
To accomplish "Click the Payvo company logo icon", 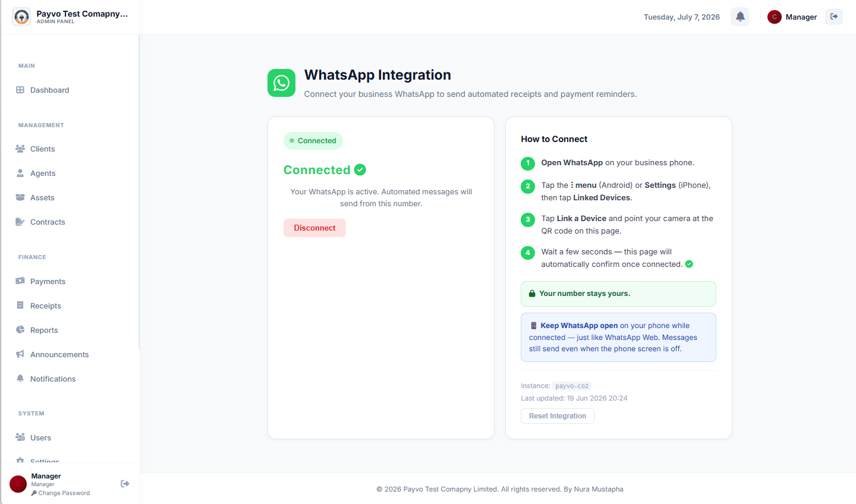I will [x=21, y=17].
